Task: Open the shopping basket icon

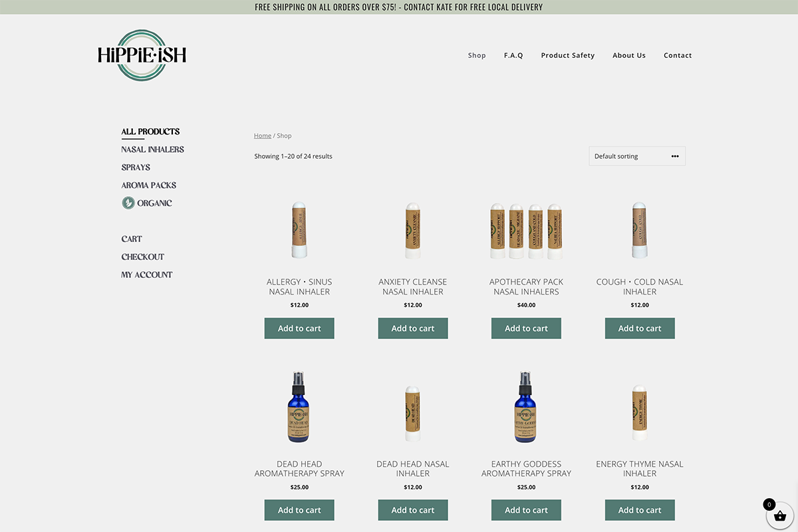Action: (x=780, y=515)
